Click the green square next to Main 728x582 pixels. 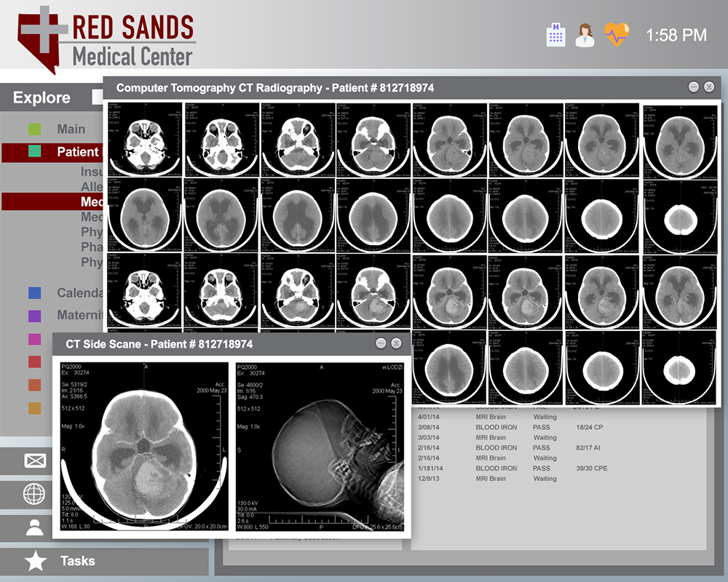pos(34,129)
